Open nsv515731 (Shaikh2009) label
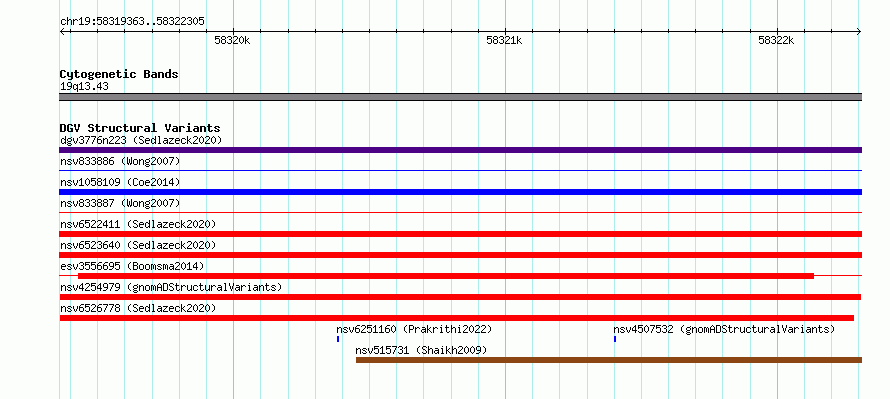The image size is (890, 399). [x=421, y=350]
